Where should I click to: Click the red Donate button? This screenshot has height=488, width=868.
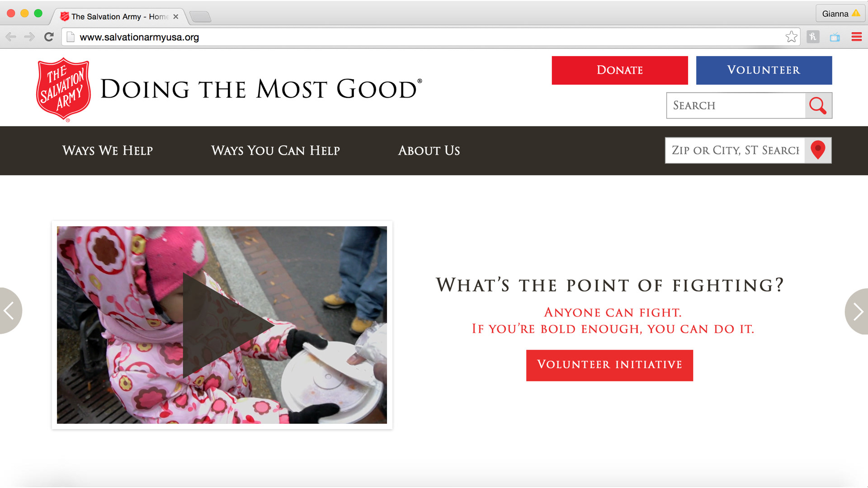point(620,70)
